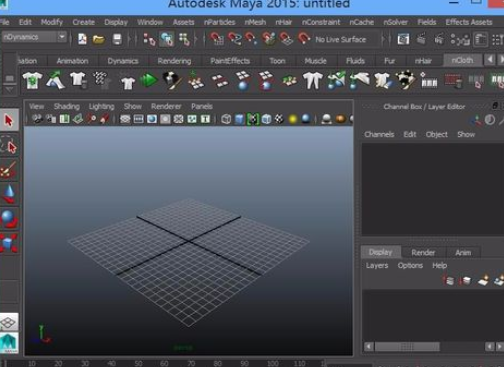Viewport: 504px width, 367px height.
Task: Open a scene with the folder icon
Action: pos(99,39)
